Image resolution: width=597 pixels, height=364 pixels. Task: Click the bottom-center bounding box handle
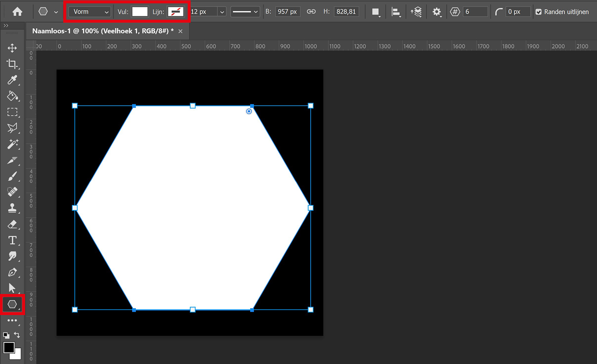193,309
